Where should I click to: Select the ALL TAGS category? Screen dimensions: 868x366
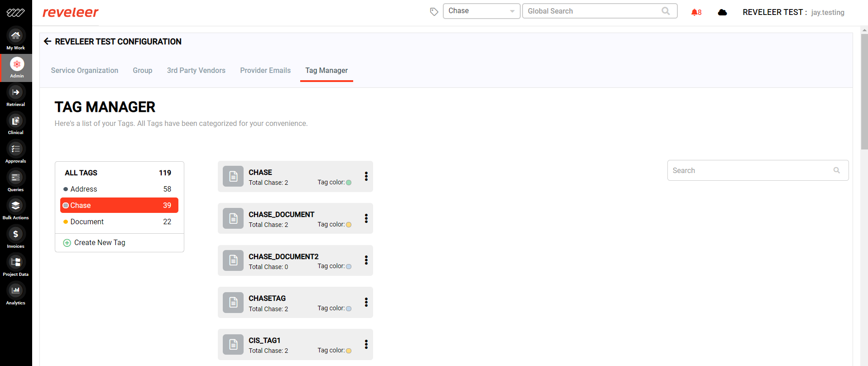(x=119, y=173)
